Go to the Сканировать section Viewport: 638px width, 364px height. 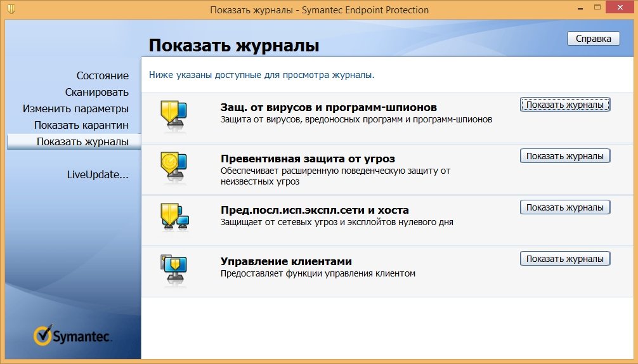tap(97, 93)
